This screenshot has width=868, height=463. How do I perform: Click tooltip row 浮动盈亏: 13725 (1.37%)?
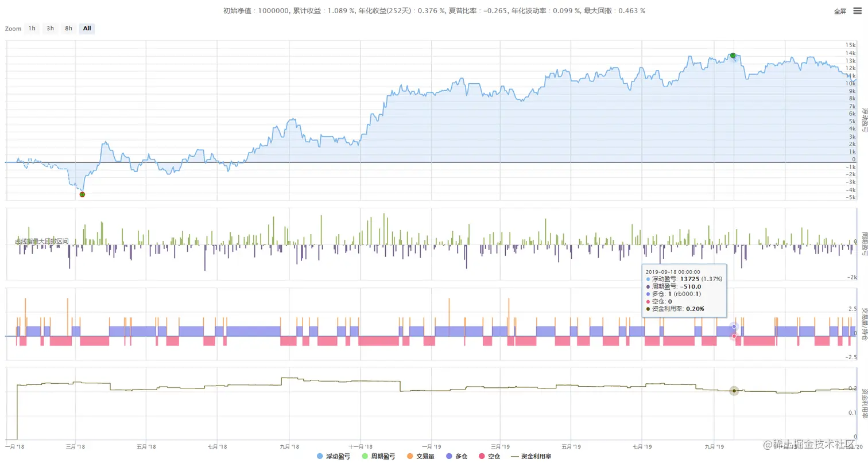684,279
